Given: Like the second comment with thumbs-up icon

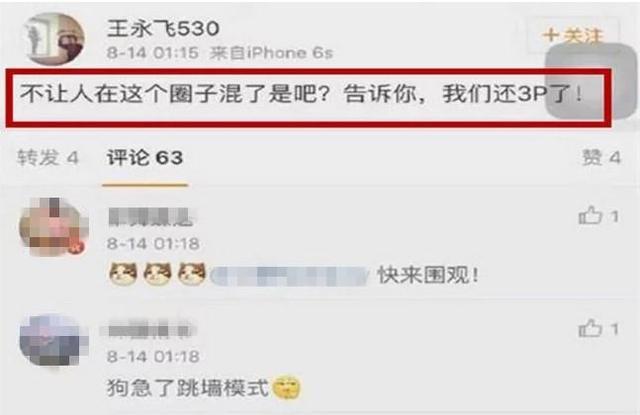Looking at the screenshot, I should (x=591, y=328).
